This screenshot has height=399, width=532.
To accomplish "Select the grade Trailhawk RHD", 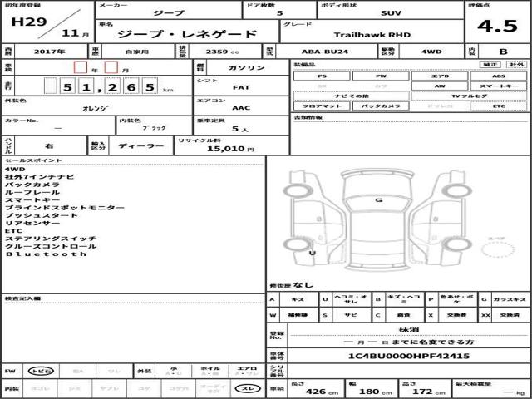I will (372, 35).
